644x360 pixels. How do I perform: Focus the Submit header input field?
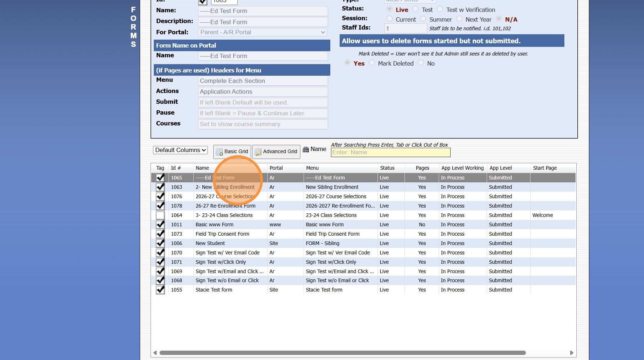click(x=263, y=102)
